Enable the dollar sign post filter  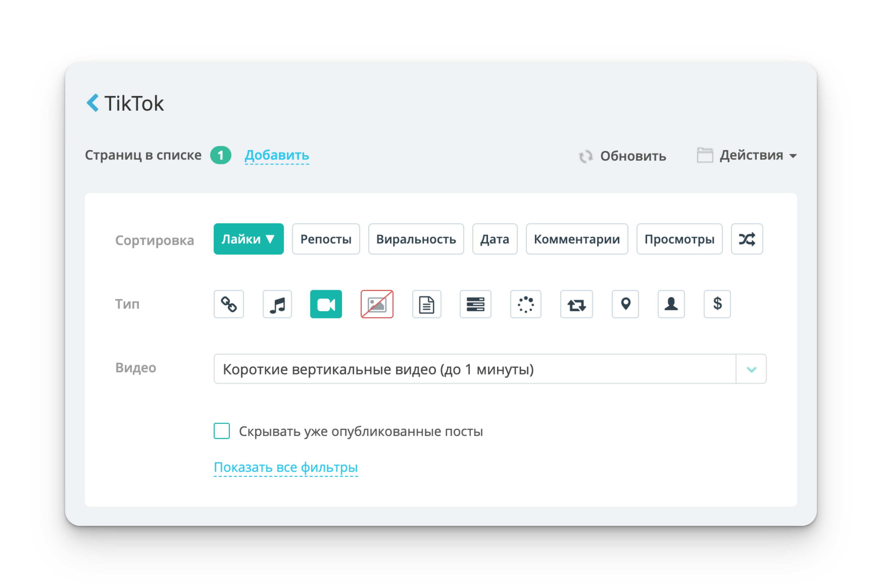[x=717, y=304]
